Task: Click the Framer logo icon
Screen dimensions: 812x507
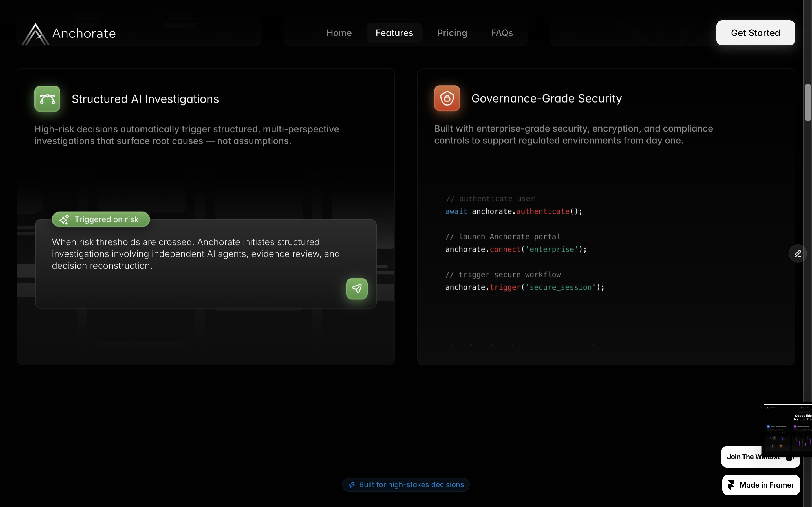Action: click(731, 485)
